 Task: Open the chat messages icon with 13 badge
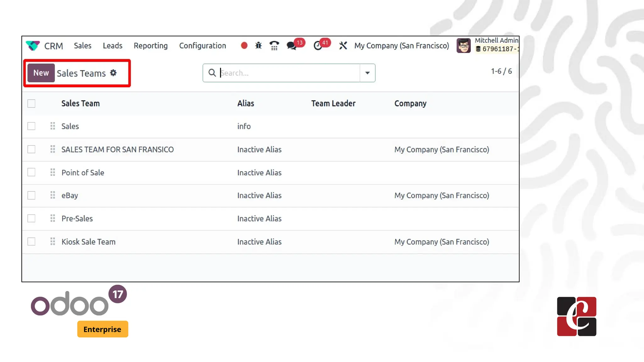click(292, 46)
